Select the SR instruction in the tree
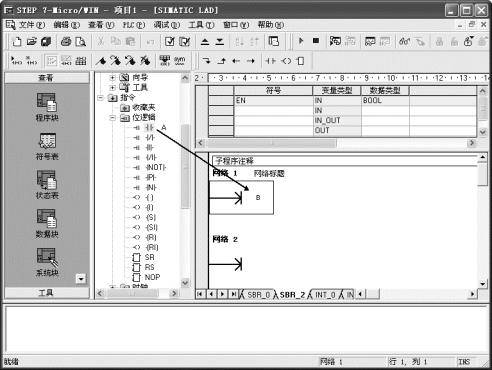 (149, 257)
